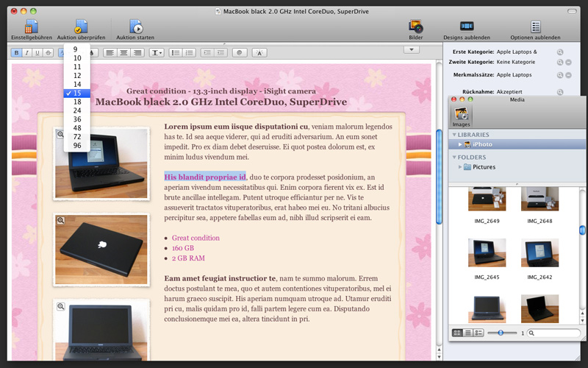Hide designs via Designs ausblenden

[x=467, y=29]
